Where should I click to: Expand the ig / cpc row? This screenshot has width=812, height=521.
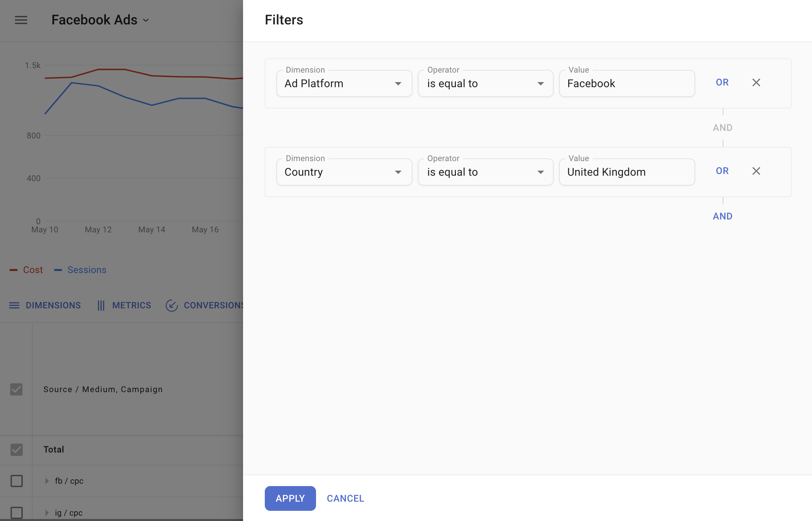47,513
